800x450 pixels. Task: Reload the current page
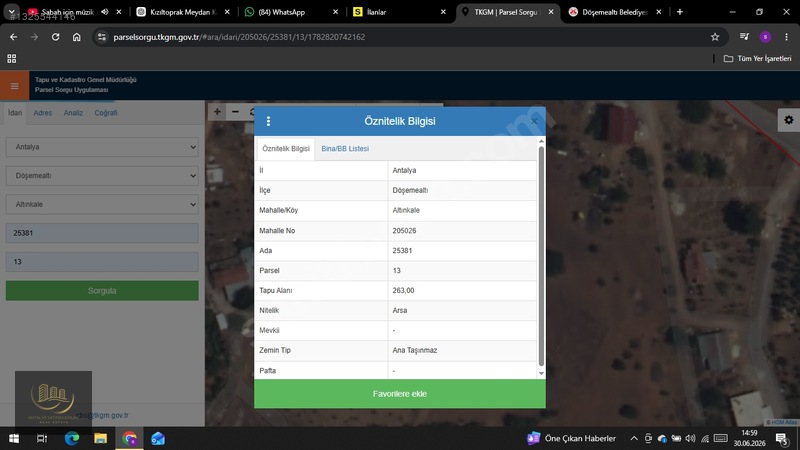point(56,37)
